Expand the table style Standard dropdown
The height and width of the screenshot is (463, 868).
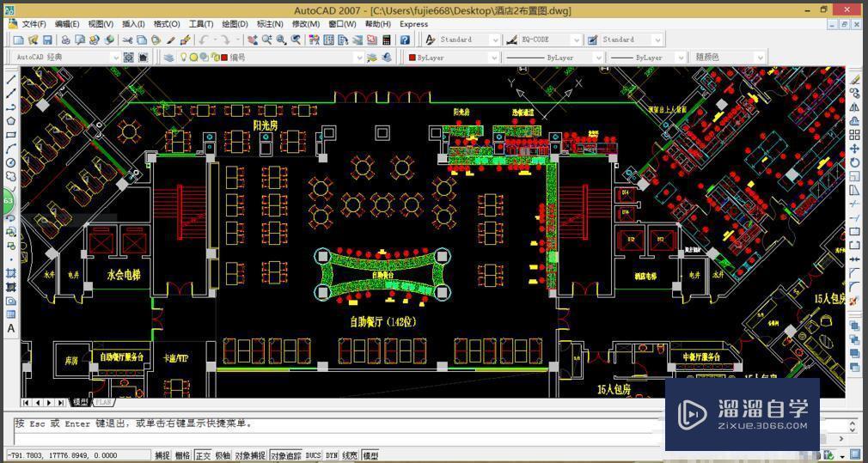[657, 40]
